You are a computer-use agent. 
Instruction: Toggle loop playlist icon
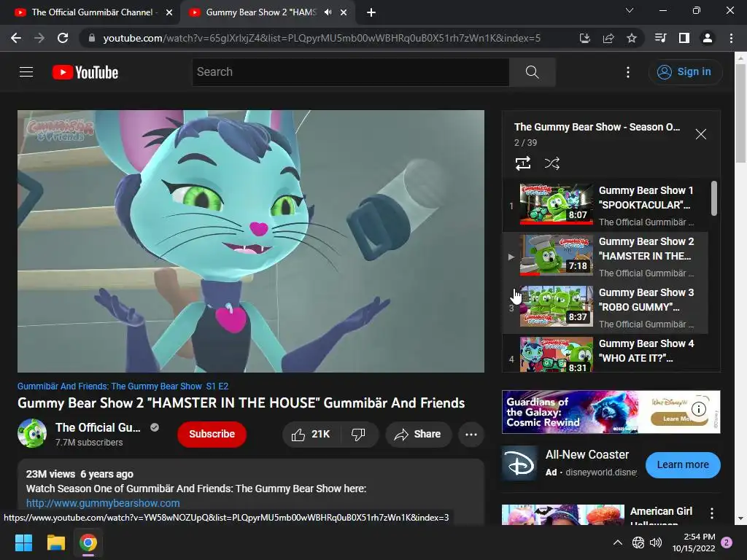(523, 163)
